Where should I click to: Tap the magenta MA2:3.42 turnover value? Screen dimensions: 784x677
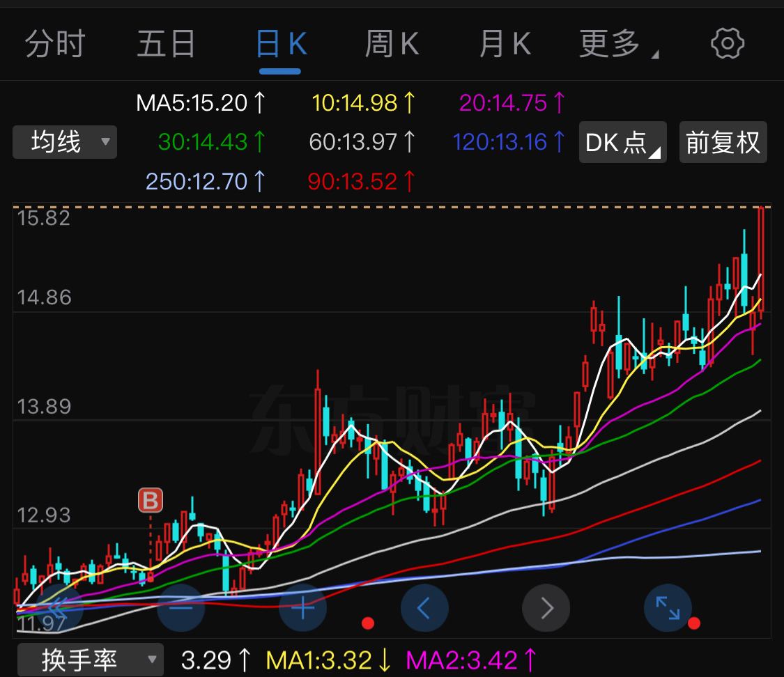[x=471, y=660]
